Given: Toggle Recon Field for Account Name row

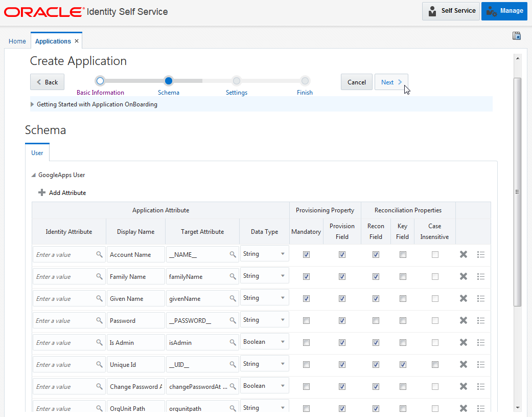Looking at the screenshot, I should [376, 255].
